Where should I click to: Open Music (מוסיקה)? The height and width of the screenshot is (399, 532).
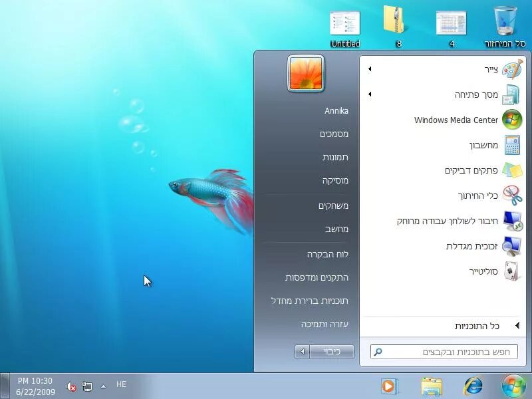pos(335,180)
